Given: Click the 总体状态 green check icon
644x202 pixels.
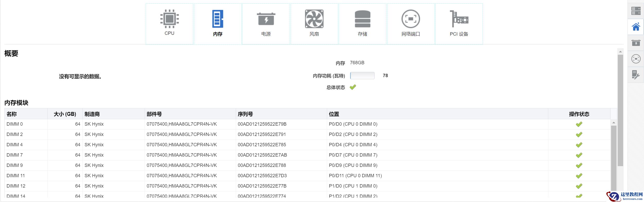Looking at the screenshot, I should coord(353,87).
